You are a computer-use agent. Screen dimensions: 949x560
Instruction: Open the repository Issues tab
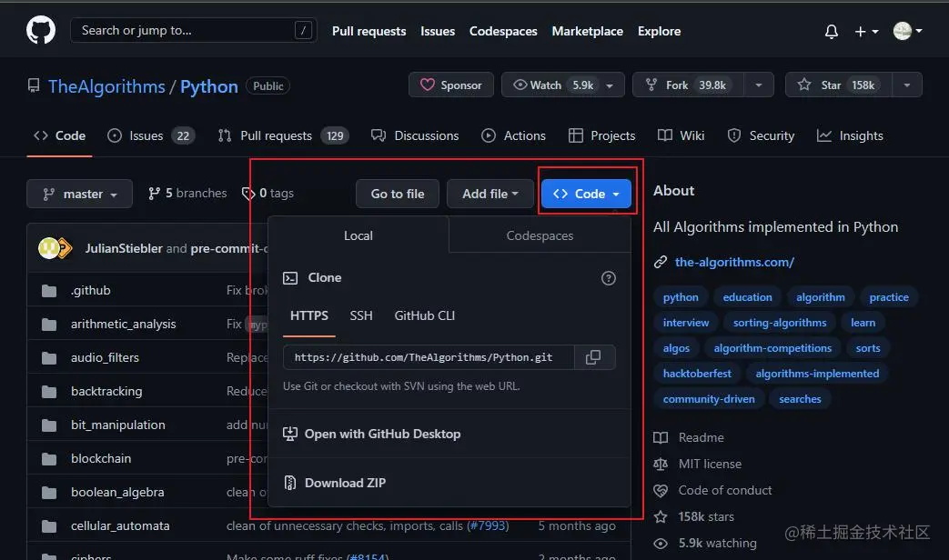(x=151, y=135)
